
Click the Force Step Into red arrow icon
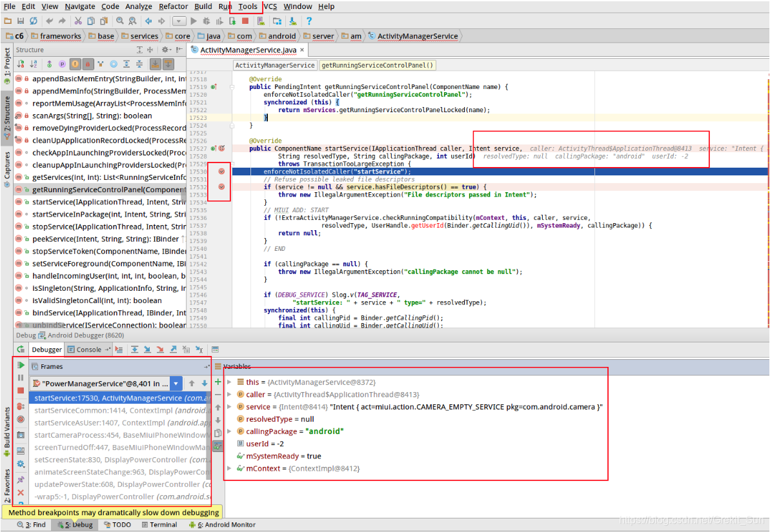160,350
